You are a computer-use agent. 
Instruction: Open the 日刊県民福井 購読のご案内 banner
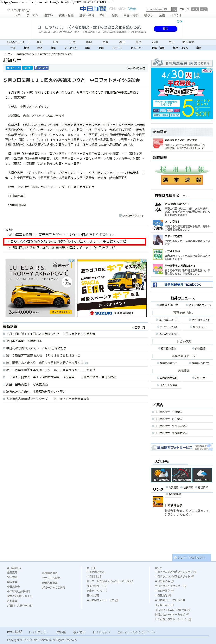(182, 62)
